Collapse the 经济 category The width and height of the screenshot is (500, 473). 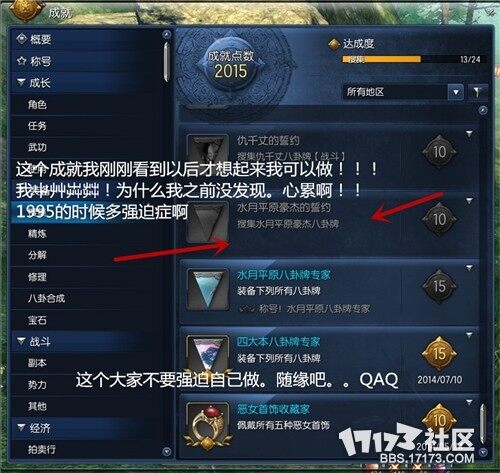coord(21,427)
